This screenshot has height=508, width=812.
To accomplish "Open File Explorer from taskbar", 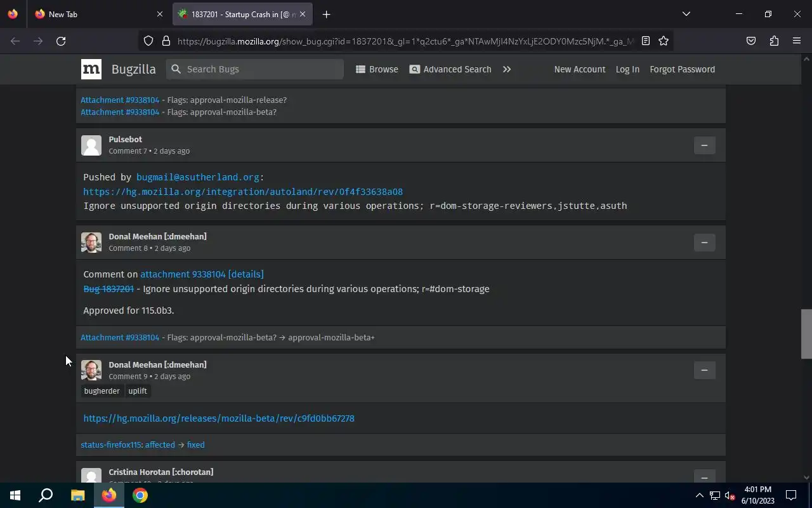I will tap(77, 495).
